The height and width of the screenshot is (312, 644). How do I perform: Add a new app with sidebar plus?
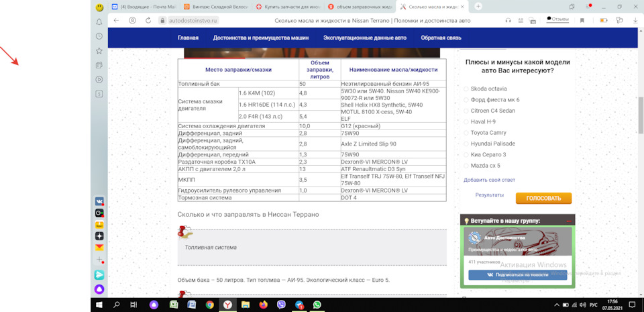point(99,260)
